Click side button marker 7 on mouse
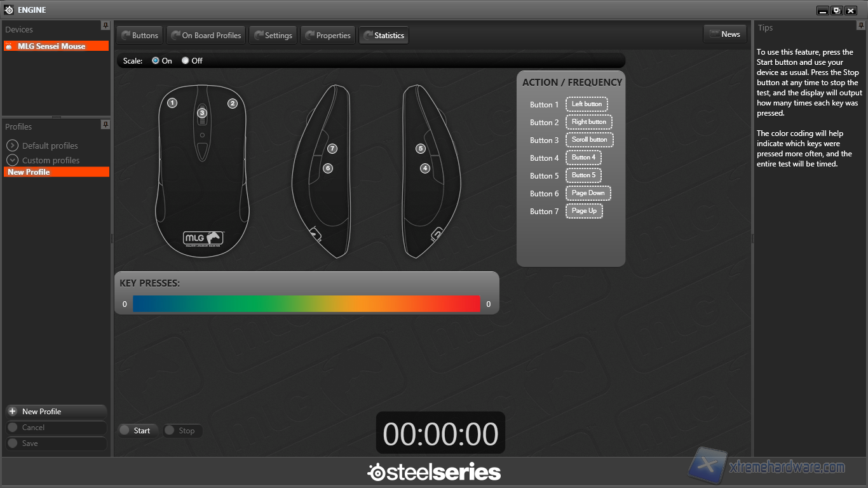 332,149
